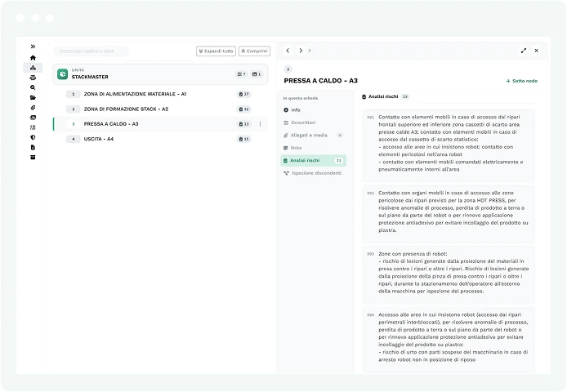The image size is (567, 392).
Task: Click the users count badge 7 on STACKMASTER
Action: pos(241,74)
